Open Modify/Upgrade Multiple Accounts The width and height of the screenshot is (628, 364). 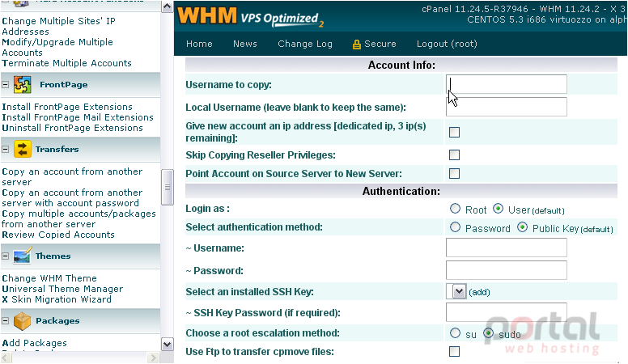57,47
